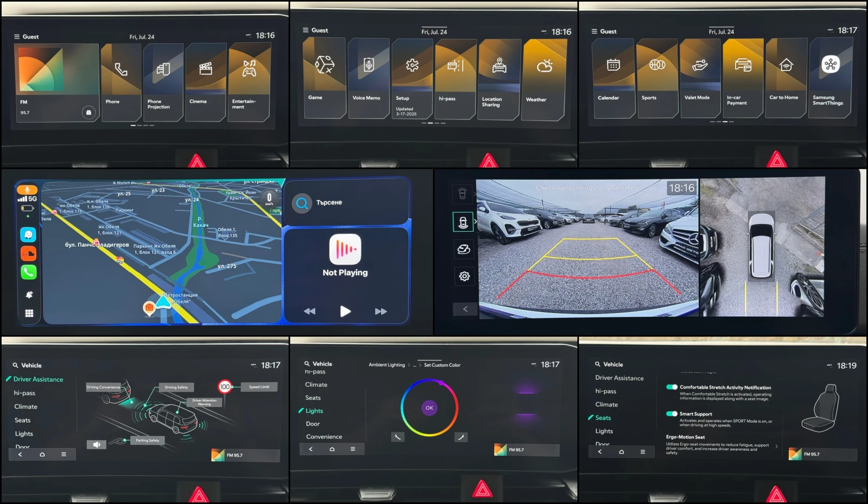
Task: Open the Location Sharing tile
Action: 499,80
